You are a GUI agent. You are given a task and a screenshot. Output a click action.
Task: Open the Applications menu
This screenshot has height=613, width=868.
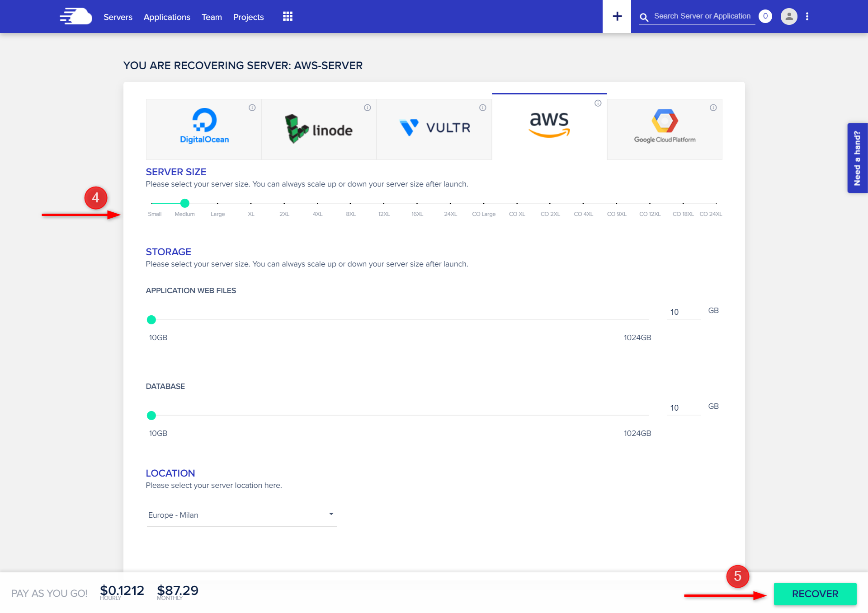(x=167, y=17)
